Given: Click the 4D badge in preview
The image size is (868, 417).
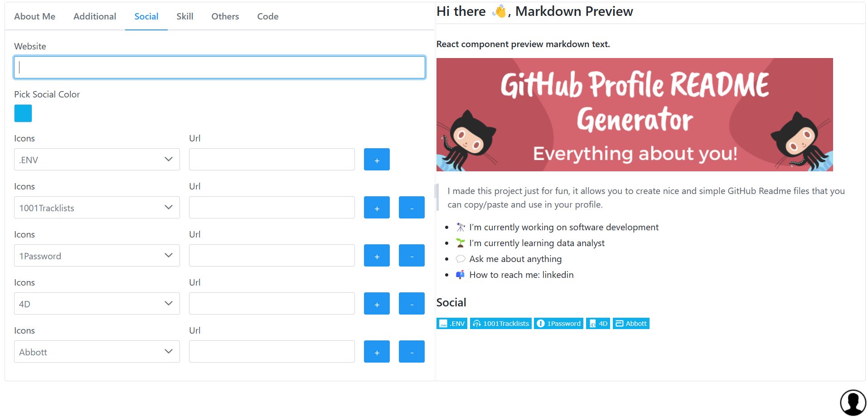Looking at the screenshot, I should pyautogui.click(x=598, y=324).
